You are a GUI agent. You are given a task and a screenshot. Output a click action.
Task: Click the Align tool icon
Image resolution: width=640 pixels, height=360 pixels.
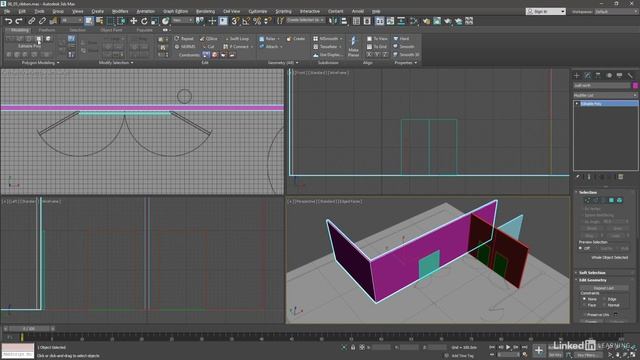pos(344,21)
